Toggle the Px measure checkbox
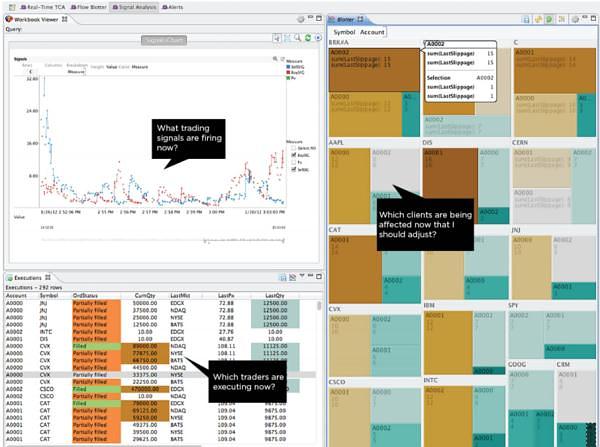Image resolution: width=600 pixels, height=447 pixels. 293,162
